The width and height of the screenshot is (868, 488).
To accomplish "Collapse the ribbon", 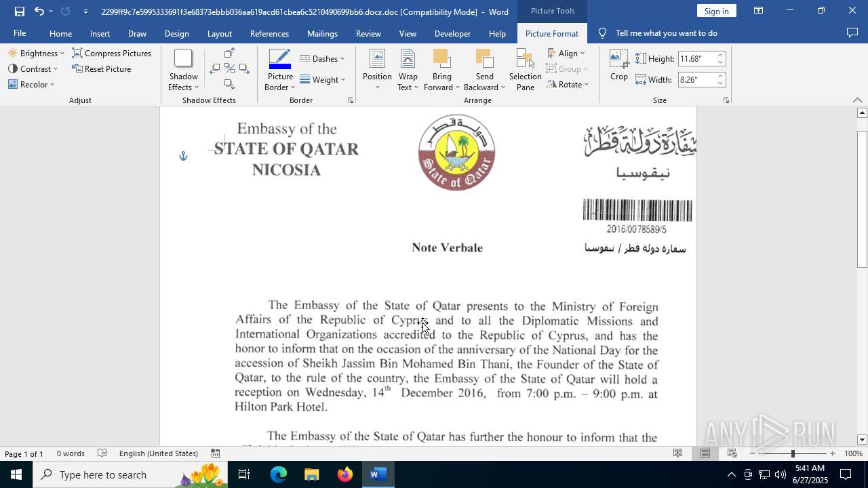I will pyautogui.click(x=857, y=100).
